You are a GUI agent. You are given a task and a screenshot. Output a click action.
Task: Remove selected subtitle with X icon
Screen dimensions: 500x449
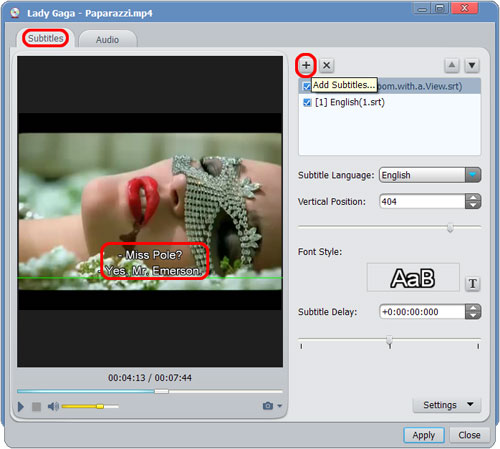pos(327,65)
